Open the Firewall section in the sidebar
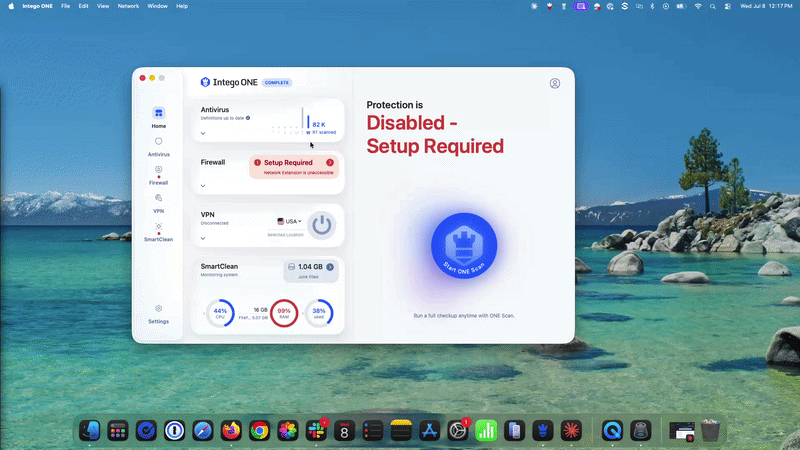The height and width of the screenshot is (450, 800). 159,175
